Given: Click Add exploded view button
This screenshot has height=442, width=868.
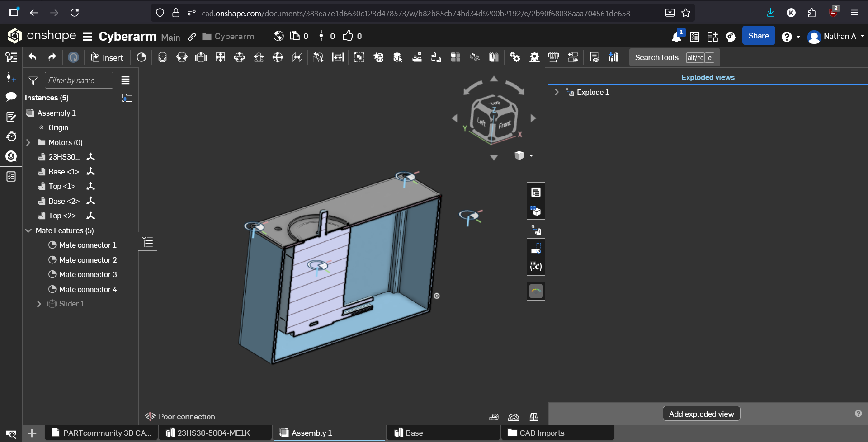Looking at the screenshot, I should [x=701, y=414].
